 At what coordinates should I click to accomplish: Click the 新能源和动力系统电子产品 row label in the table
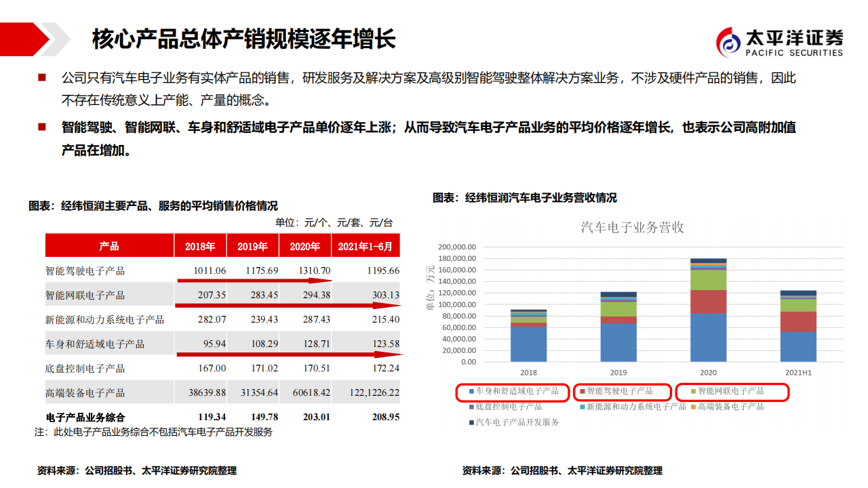[x=104, y=319]
